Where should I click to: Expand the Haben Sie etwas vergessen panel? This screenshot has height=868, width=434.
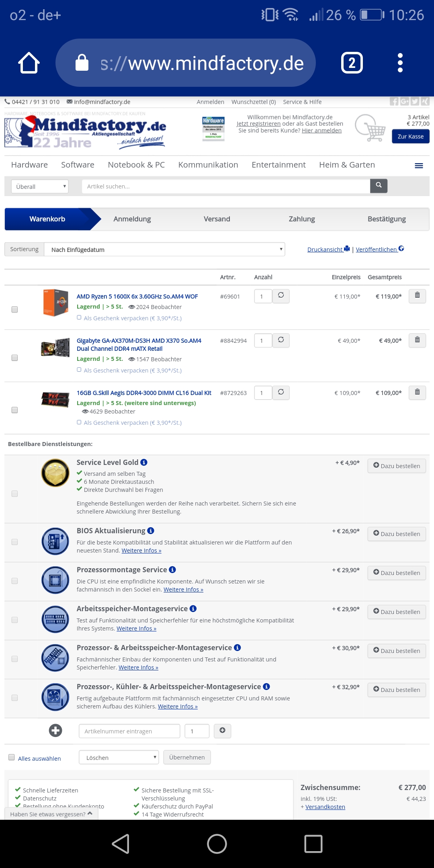click(x=51, y=814)
